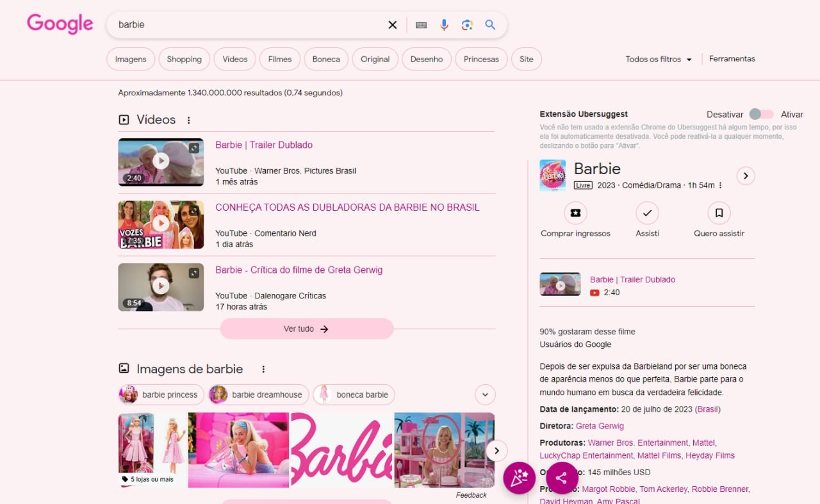
Task: Select the Princesas filter chip
Action: tap(482, 59)
